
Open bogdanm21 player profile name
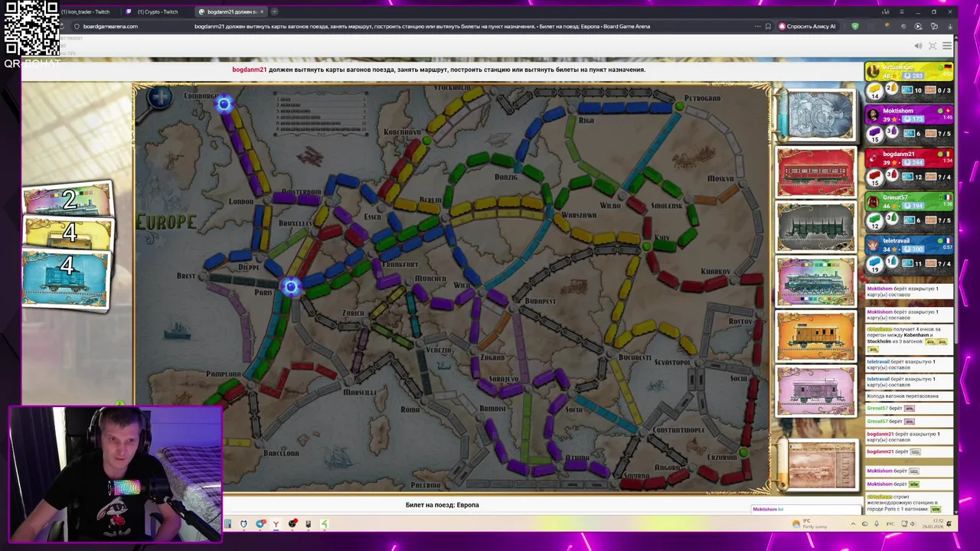click(x=899, y=154)
